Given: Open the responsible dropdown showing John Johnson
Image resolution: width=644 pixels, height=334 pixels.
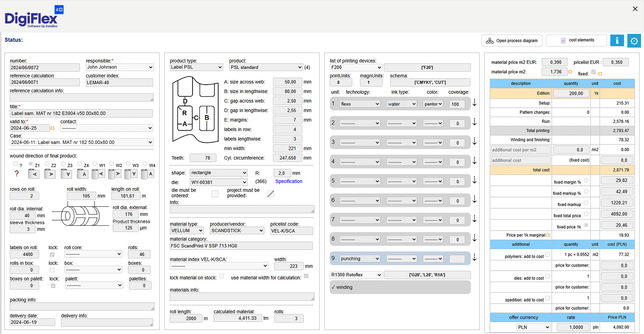Looking at the screenshot, I should 119,67.
